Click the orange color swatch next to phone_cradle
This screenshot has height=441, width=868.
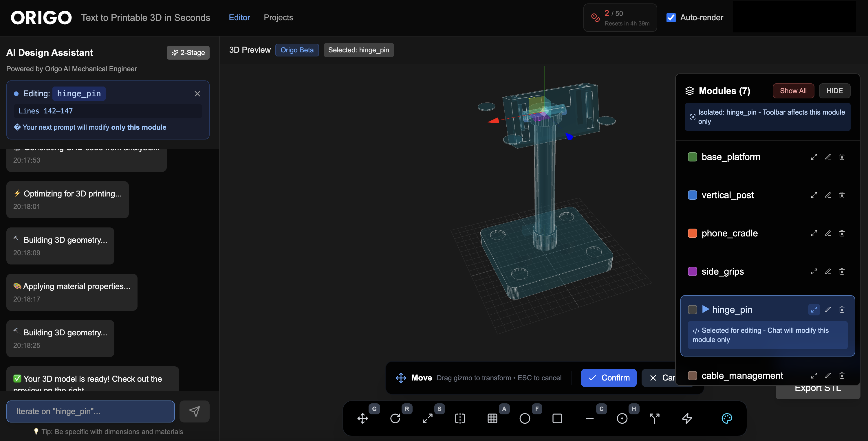[x=693, y=233]
